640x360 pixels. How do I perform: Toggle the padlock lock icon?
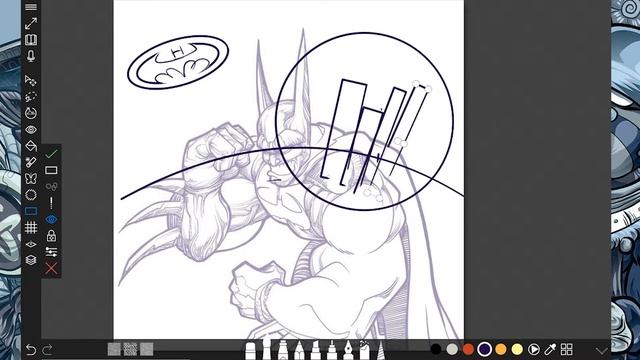coord(51,236)
